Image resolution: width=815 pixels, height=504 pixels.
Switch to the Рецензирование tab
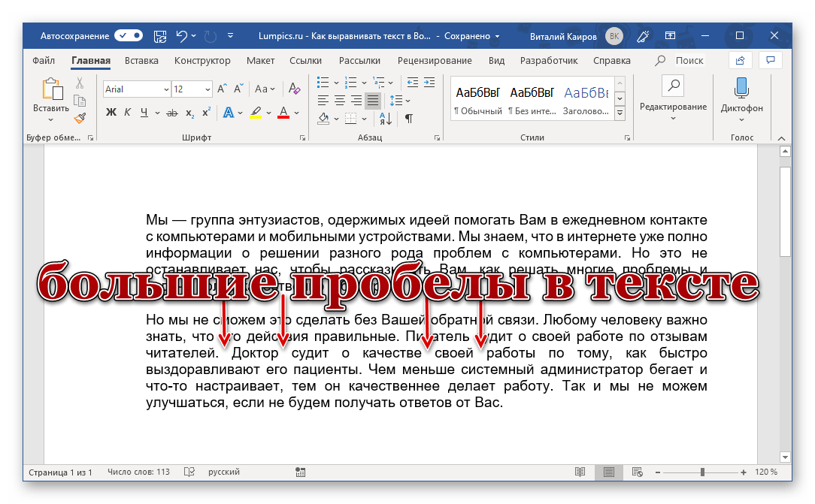435,60
